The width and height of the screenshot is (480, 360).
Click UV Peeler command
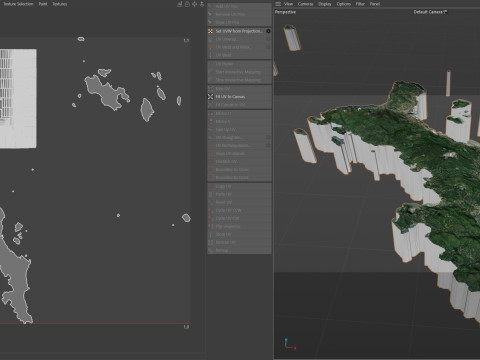pyautogui.click(x=239, y=64)
